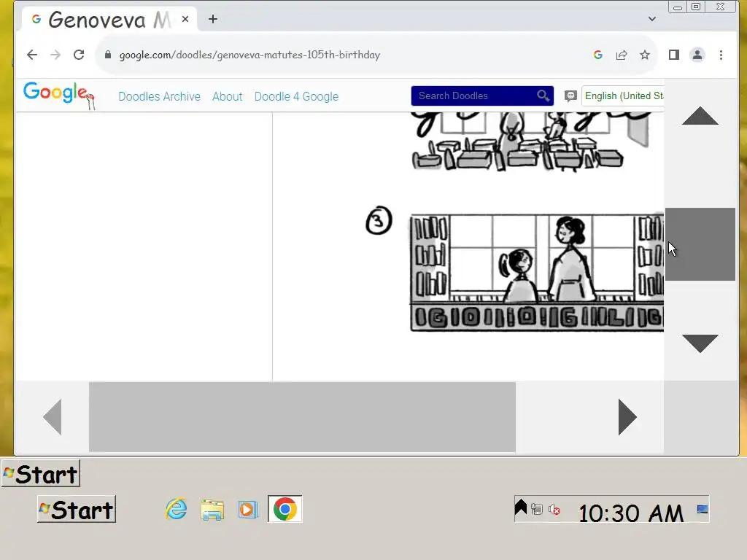Click the search magnifier icon
The height and width of the screenshot is (560, 747).
(543, 96)
